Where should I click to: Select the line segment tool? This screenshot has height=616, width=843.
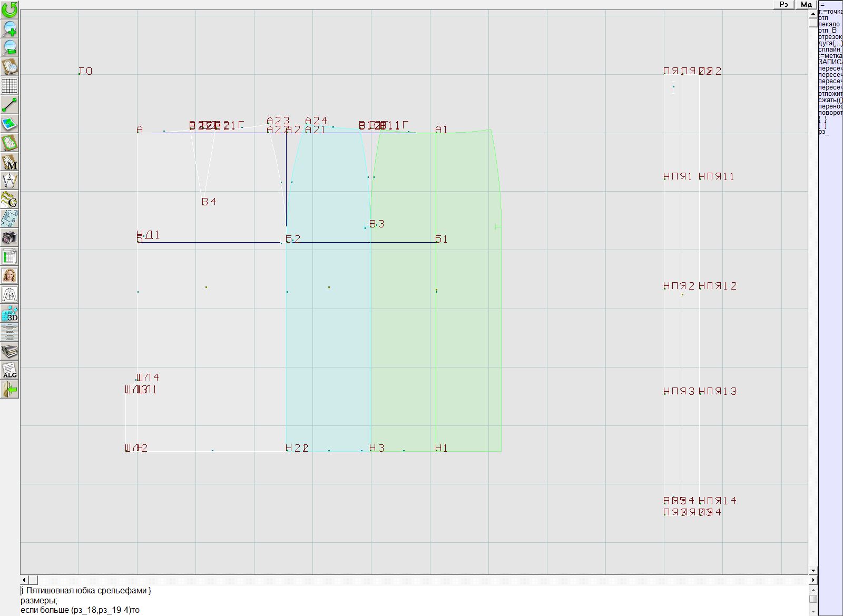[x=9, y=105]
